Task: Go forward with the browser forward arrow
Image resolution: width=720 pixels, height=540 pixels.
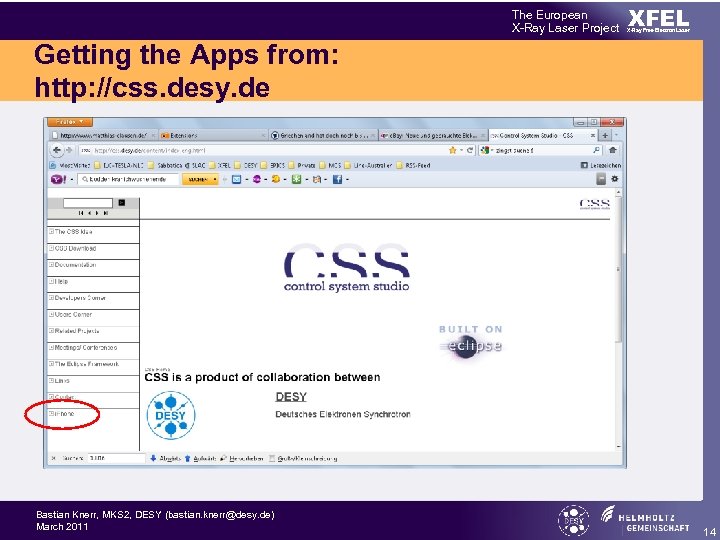Action: (x=69, y=150)
